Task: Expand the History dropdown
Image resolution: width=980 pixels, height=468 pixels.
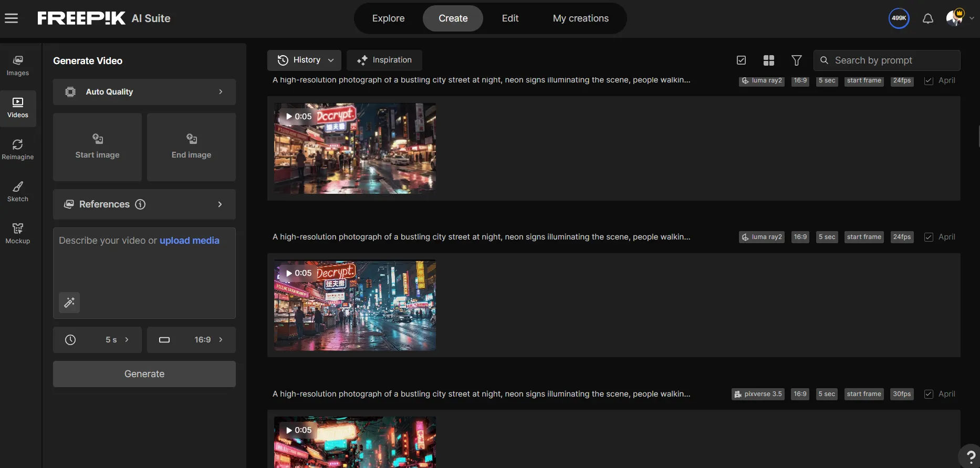Action: click(x=305, y=60)
